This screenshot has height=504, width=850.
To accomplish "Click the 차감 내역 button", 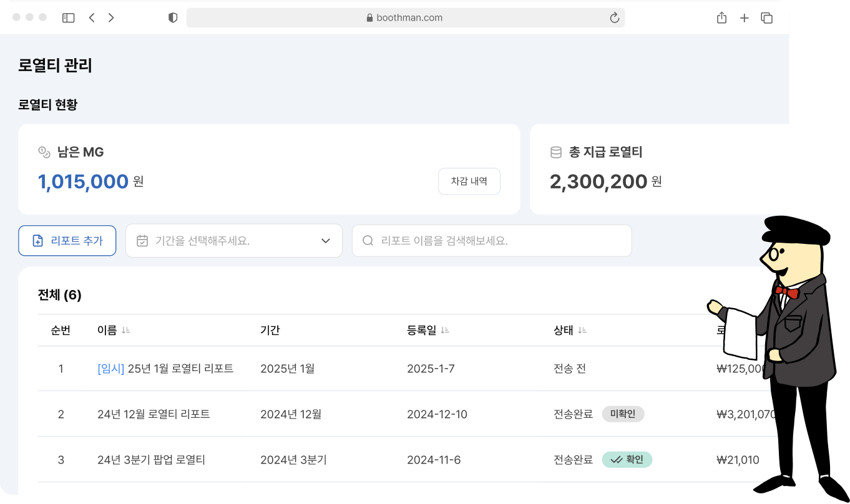I will 469,182.
